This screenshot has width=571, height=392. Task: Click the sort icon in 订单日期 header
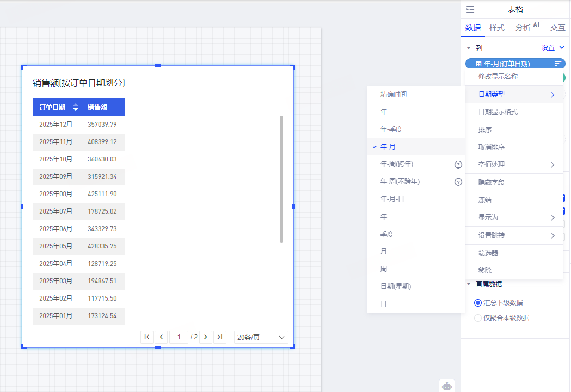[x=76, y=107]
